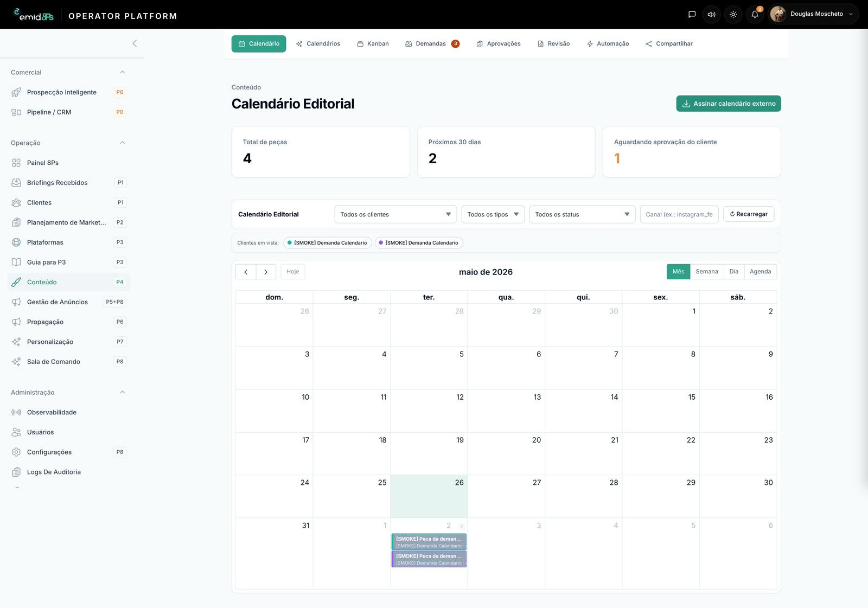Open Usuários in sidebar
Viewport: 868px width, 608px height.
pyautogui.click(x=69, y=432)
